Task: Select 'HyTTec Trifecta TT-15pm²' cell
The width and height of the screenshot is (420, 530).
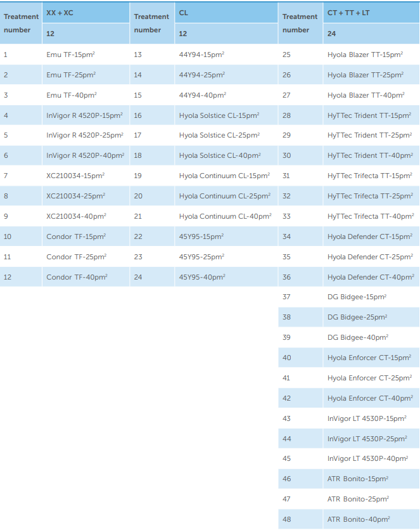Action: pyautogui.click(x=371, y=176)
